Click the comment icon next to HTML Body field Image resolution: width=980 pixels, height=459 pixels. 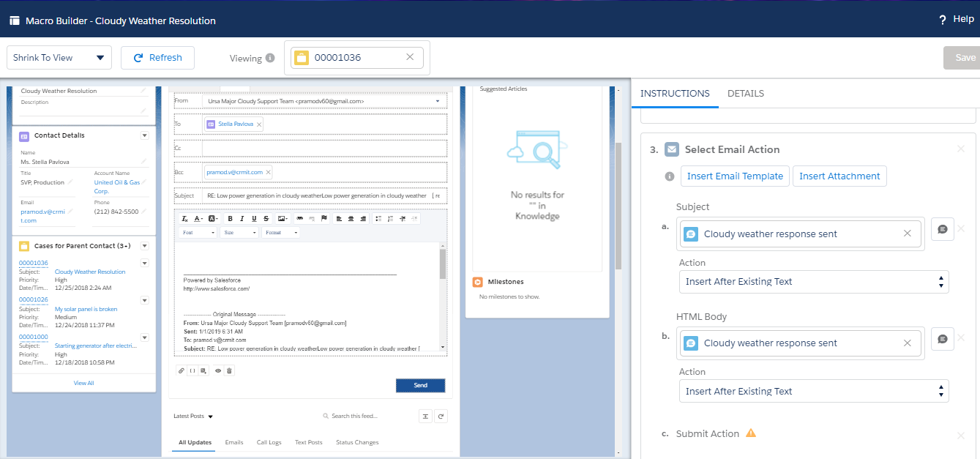coord(943,339)
